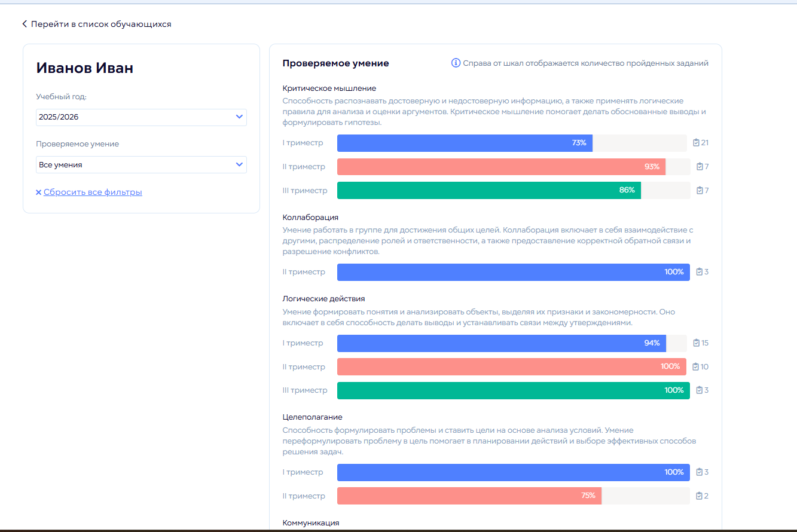The image size is (797, 532).
Task: Click the info icon beside Справа от шкал
Action: click(x=456, y=63)
